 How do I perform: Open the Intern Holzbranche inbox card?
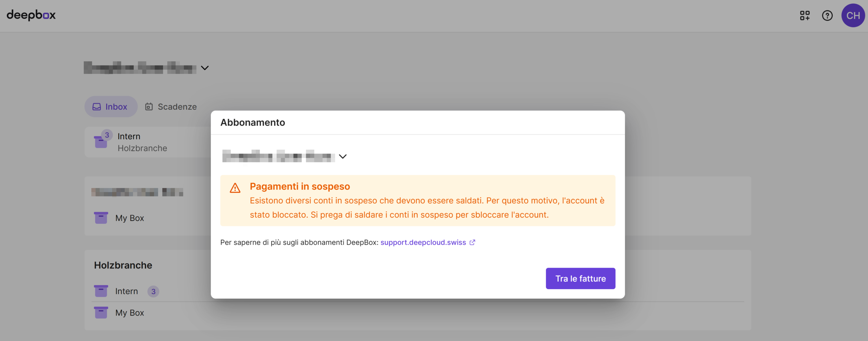[142, 142]
